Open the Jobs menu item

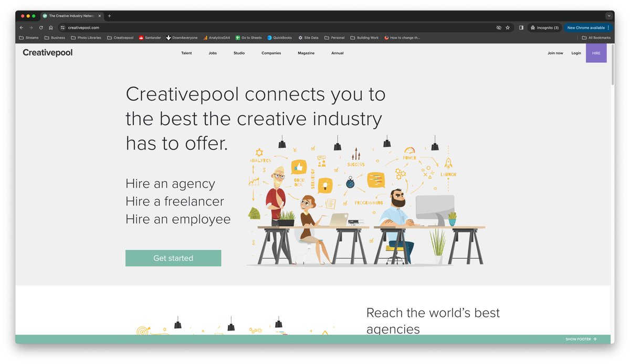tap(213, 53)
